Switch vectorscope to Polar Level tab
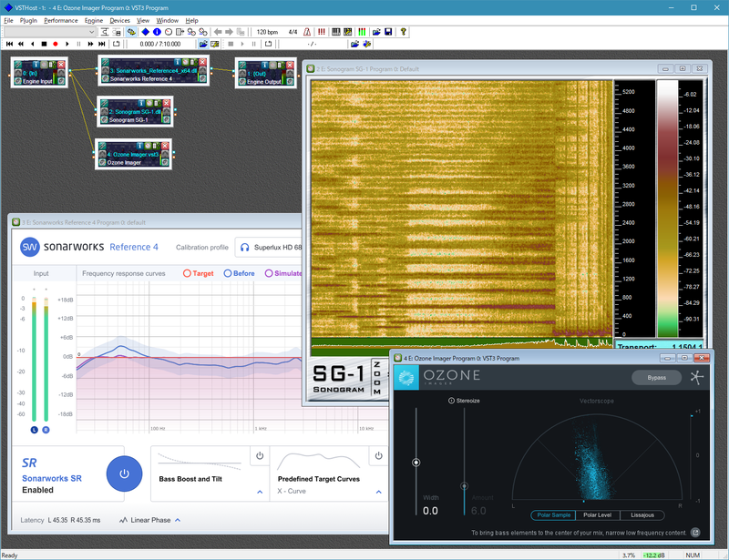The height and width of the screenshot is (560, 729). click(x=598, y=515)
